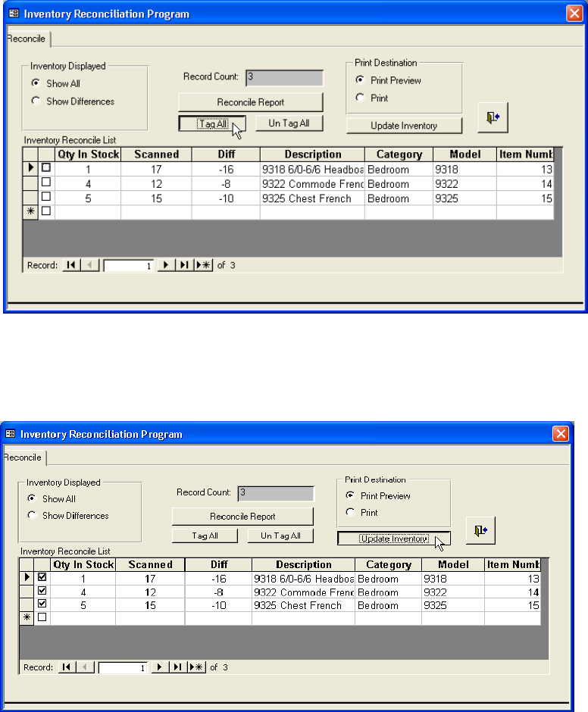Screen dimensions: 588x712
Task: Click Description column header in lower window
Action: (x=304, y=564)
